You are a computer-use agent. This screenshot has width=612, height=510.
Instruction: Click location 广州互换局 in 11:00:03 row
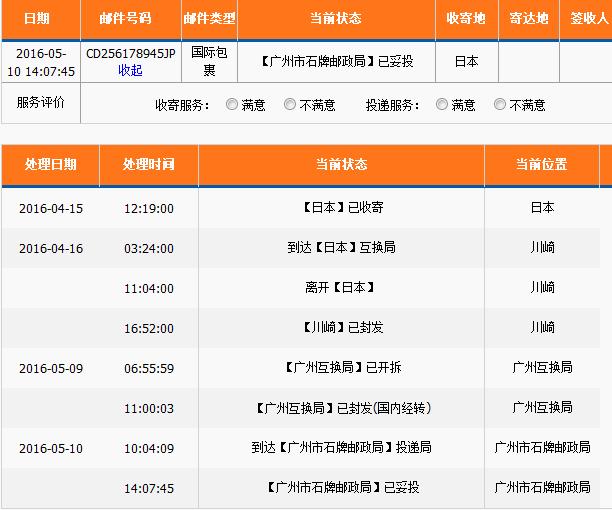coord(542,407)
